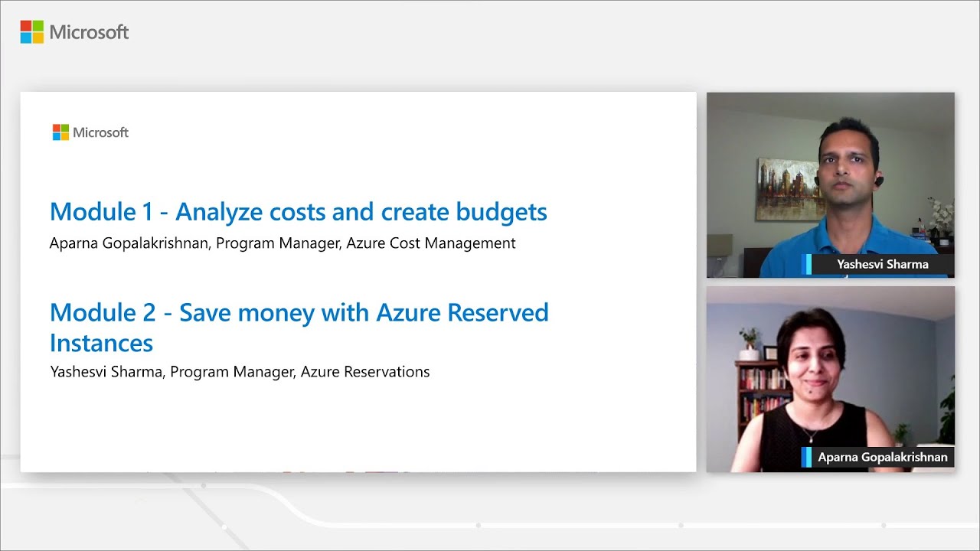Click the Microsoft logo inside the slide
Screen dimensions: 980x551
(90, 132)
